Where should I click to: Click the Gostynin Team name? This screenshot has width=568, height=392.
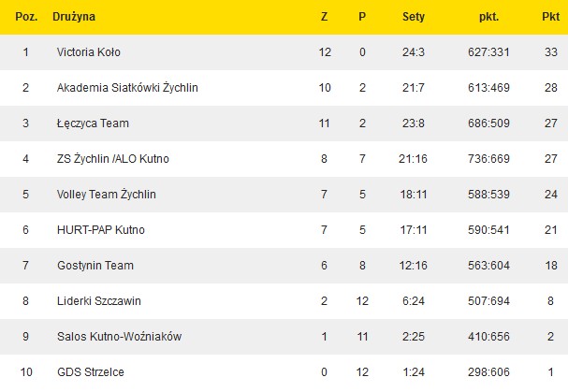click(95, 266)
